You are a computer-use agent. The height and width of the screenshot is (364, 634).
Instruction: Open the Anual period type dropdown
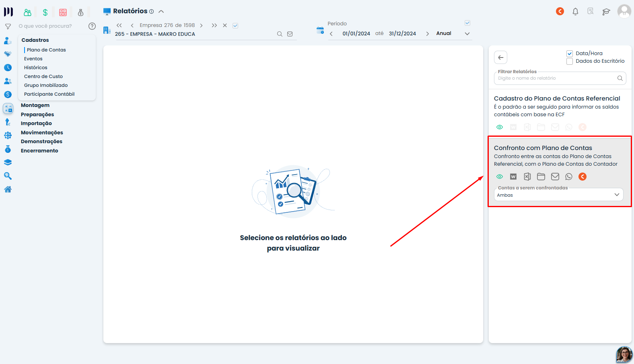[453, 33]
